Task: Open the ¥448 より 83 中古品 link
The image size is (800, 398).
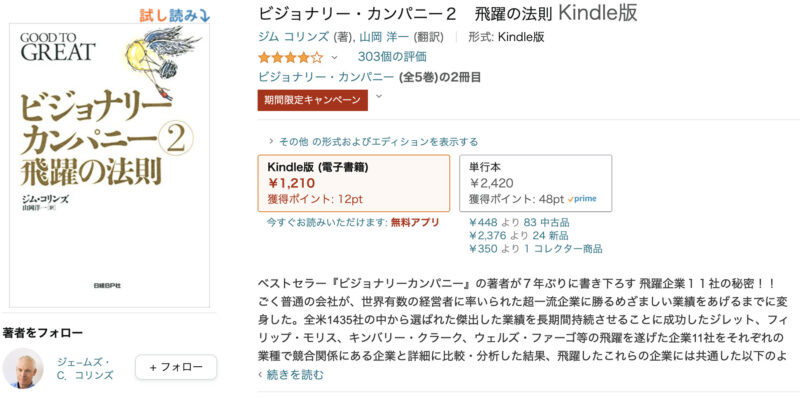Action: 519,222
